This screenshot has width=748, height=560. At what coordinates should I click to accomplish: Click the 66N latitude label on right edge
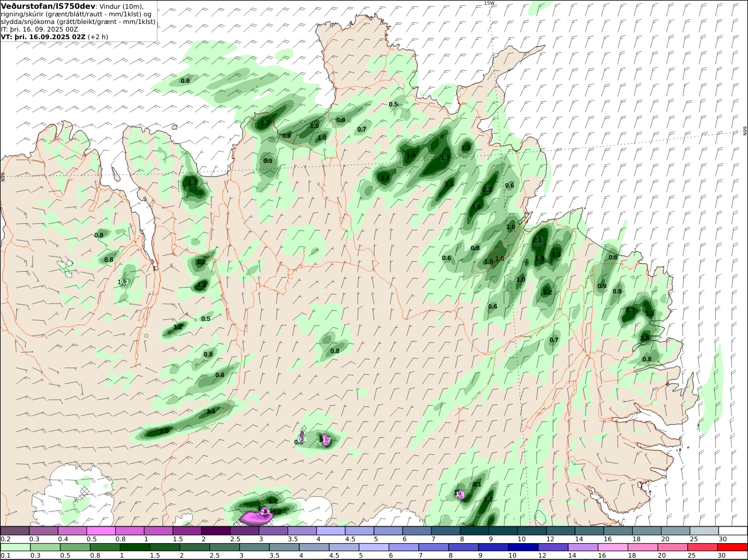click(x=745, y=131)
